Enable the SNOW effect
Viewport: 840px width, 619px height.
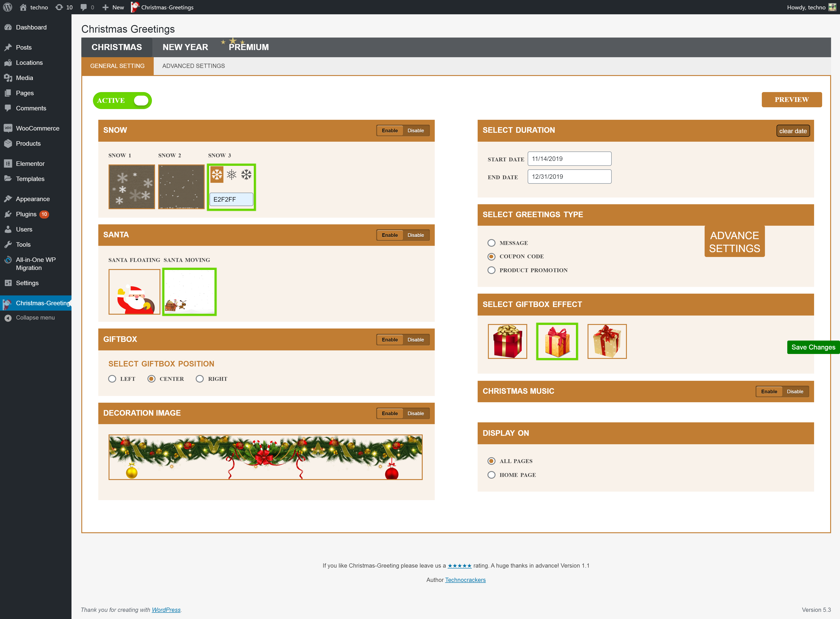(x=389, y=131)
